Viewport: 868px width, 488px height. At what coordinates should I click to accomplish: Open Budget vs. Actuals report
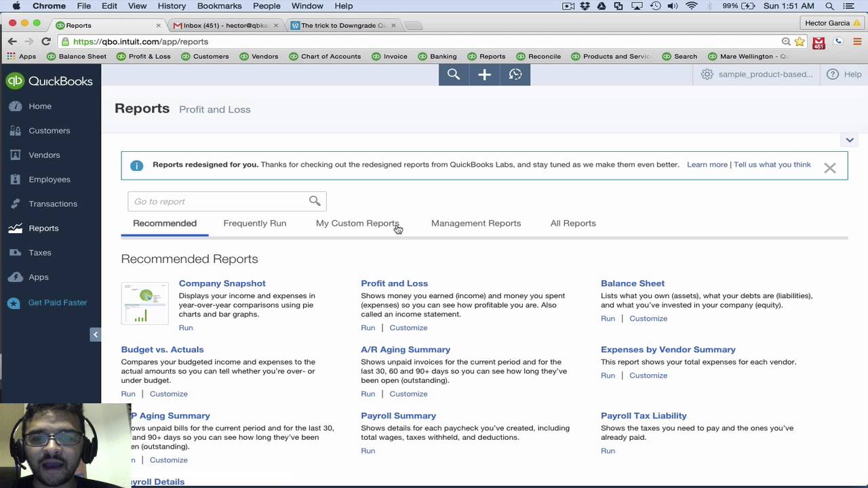[162, 350]
